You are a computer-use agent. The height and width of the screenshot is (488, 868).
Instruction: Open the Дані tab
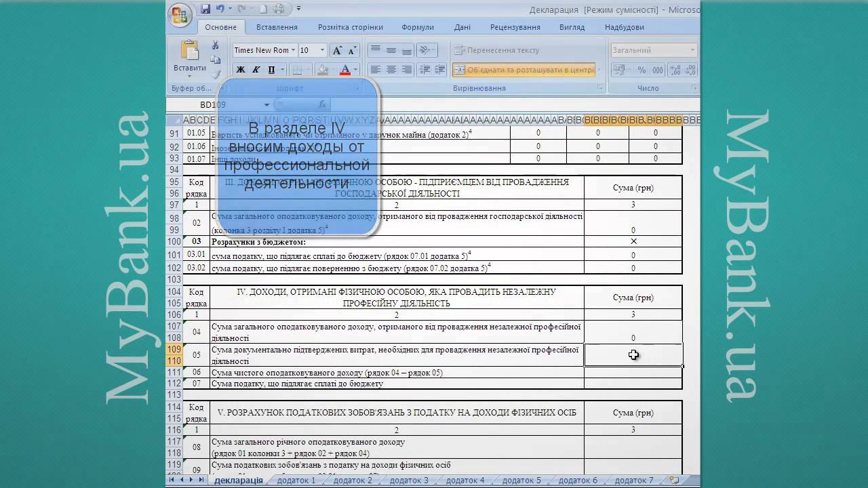point(462,27)
